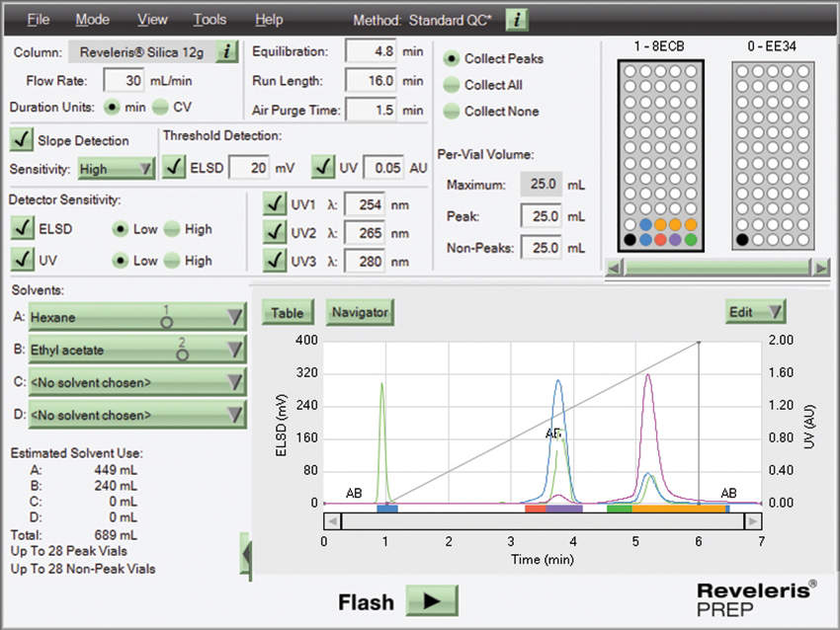Select the green vial in rack 1 - 8ECB

691,240
